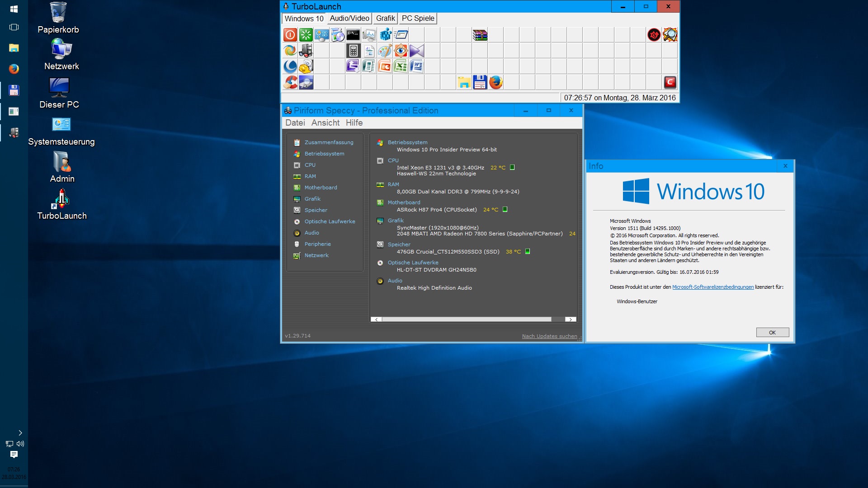The height and width of the screenshot is (488, 868).
Task: Click Nach Updates suchen link
Action: 549,336
